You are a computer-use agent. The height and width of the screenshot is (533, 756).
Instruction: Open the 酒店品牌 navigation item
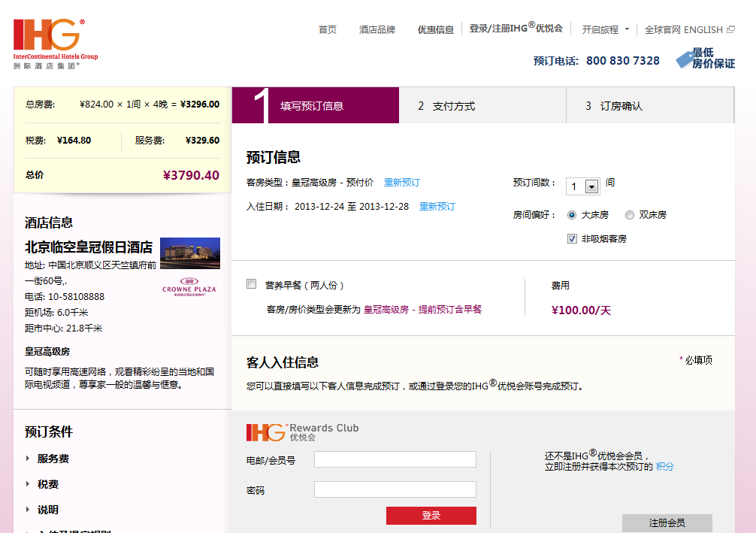[x=377, y=29]
